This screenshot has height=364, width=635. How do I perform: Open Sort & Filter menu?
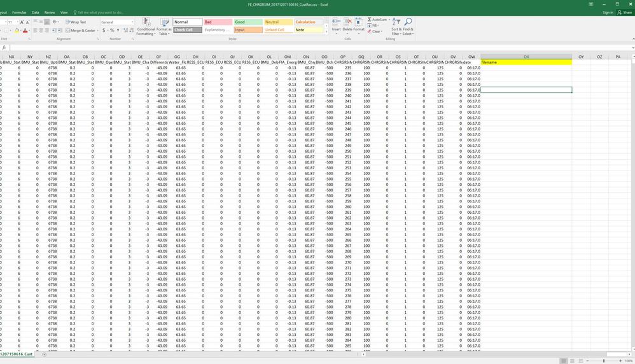point(396,27)
